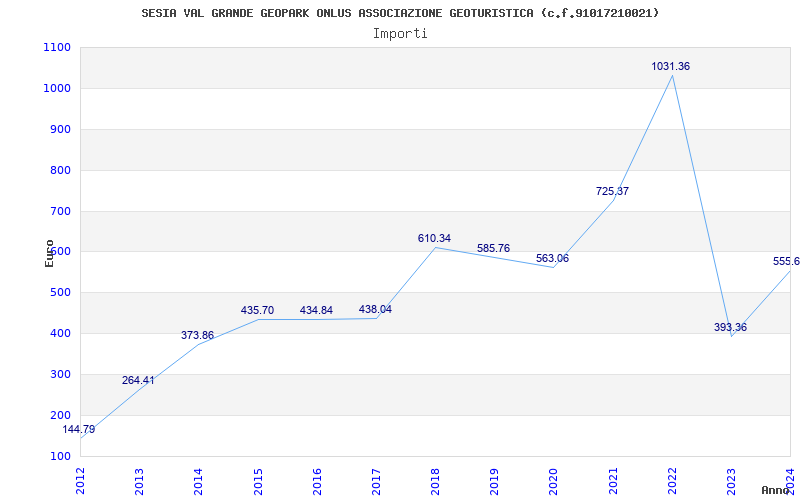
Task: Select the 700 y-axis tick label
Action: coord(60,211)
